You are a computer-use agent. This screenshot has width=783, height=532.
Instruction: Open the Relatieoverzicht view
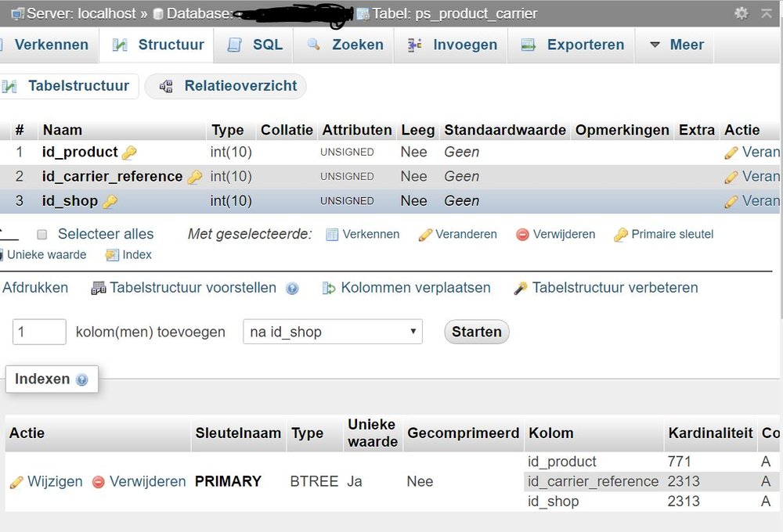coord(226,86)
